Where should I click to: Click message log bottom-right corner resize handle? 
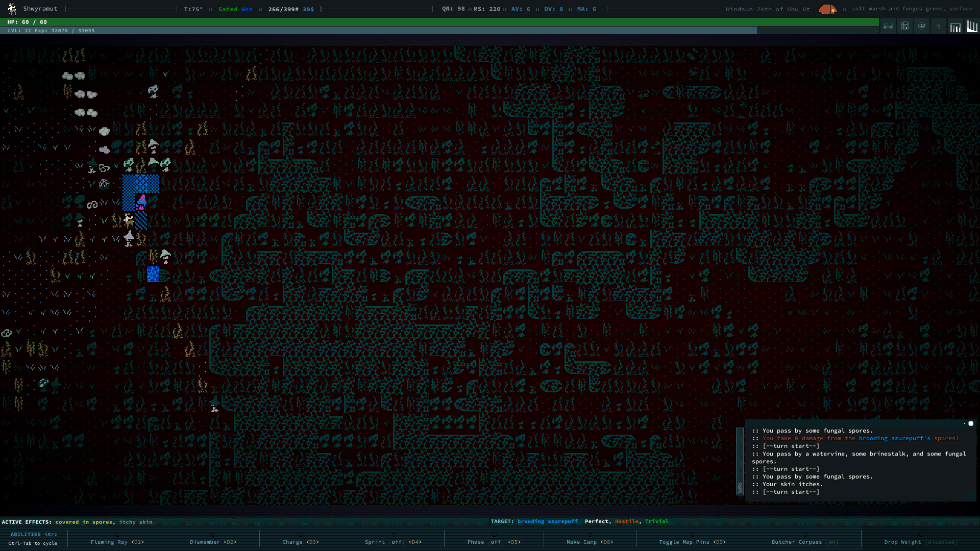(x=970, y=495)
